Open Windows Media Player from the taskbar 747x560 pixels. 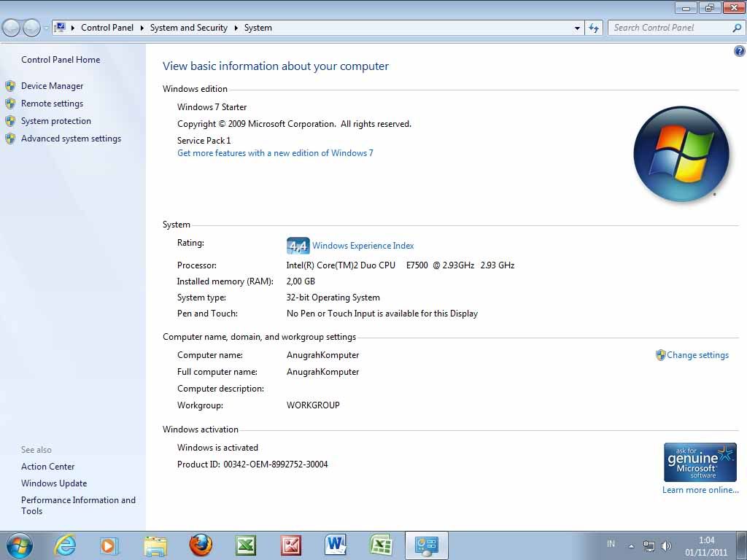click(109, 545)
